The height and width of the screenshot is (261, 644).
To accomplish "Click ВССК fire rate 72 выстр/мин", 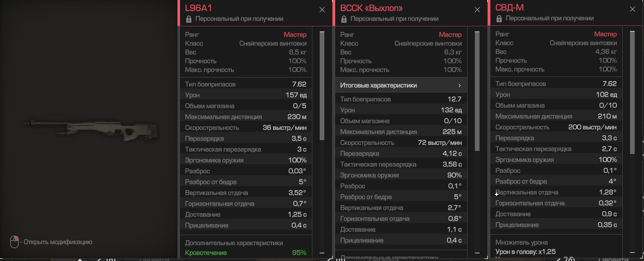I will [x=440, y=143].
